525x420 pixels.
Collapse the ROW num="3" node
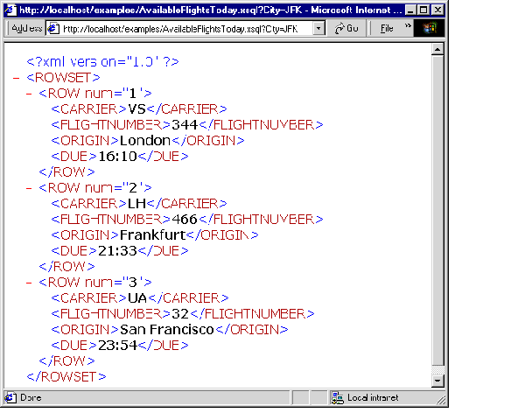(31, 283)
